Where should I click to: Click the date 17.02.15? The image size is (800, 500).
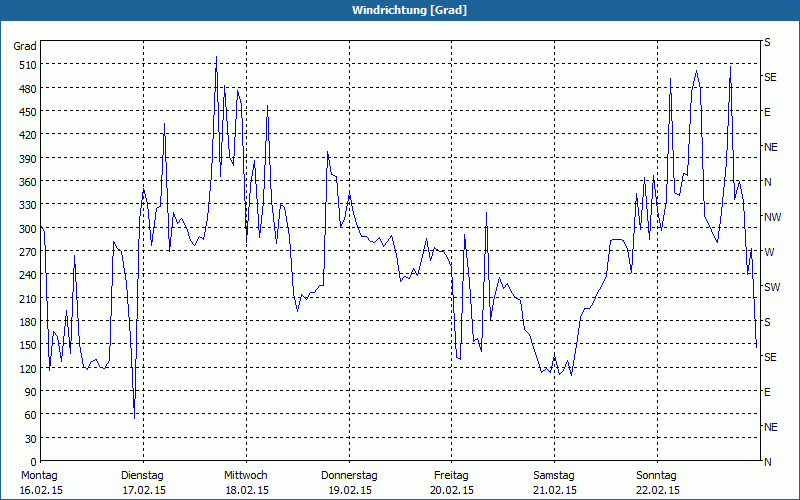point(144,490)
